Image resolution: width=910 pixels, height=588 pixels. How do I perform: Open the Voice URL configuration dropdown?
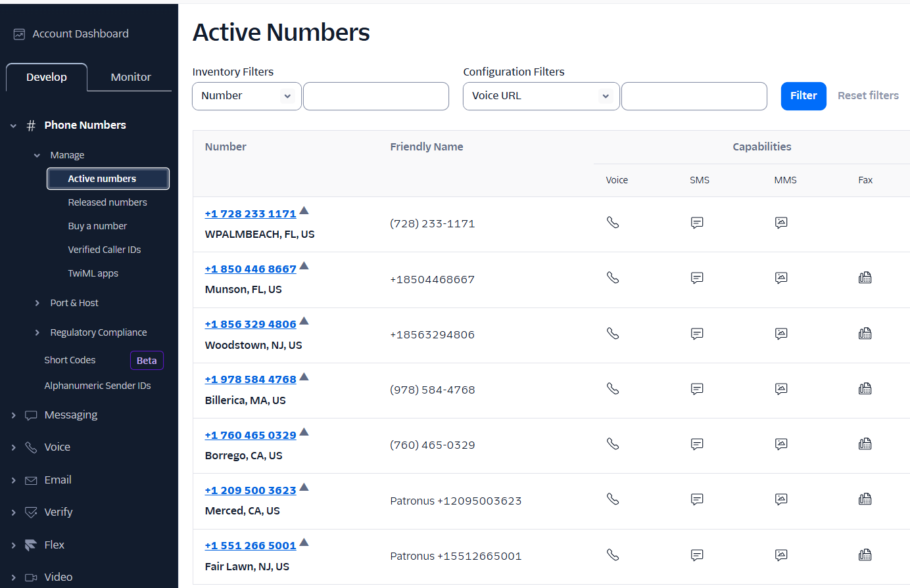[x=540, y=96]
